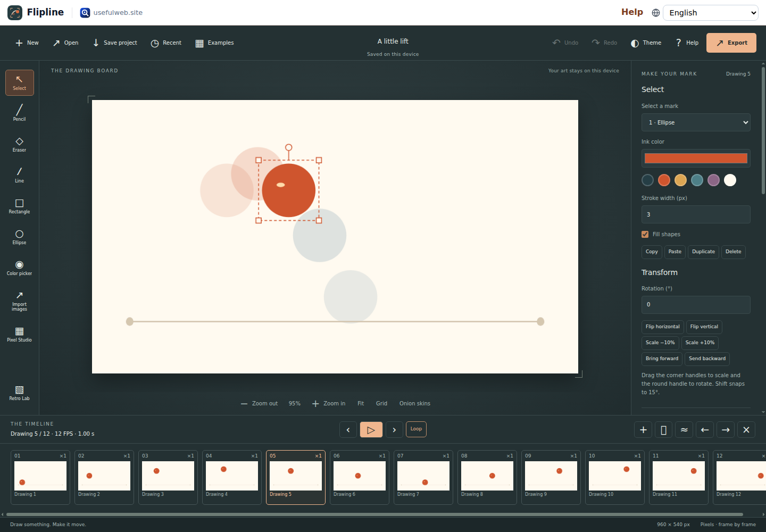Pick the teal ink swatch
This screenshot has width=766, height=532.
coord(697,180)
